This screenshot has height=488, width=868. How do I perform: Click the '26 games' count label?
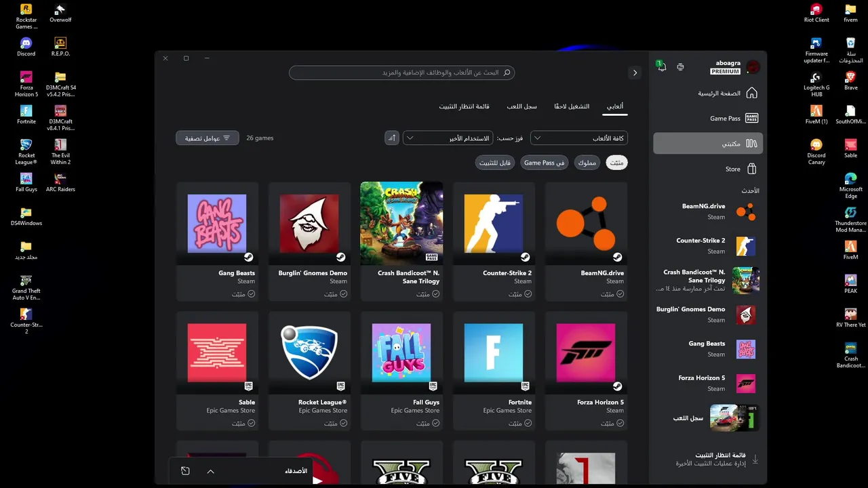pos(260,138)
